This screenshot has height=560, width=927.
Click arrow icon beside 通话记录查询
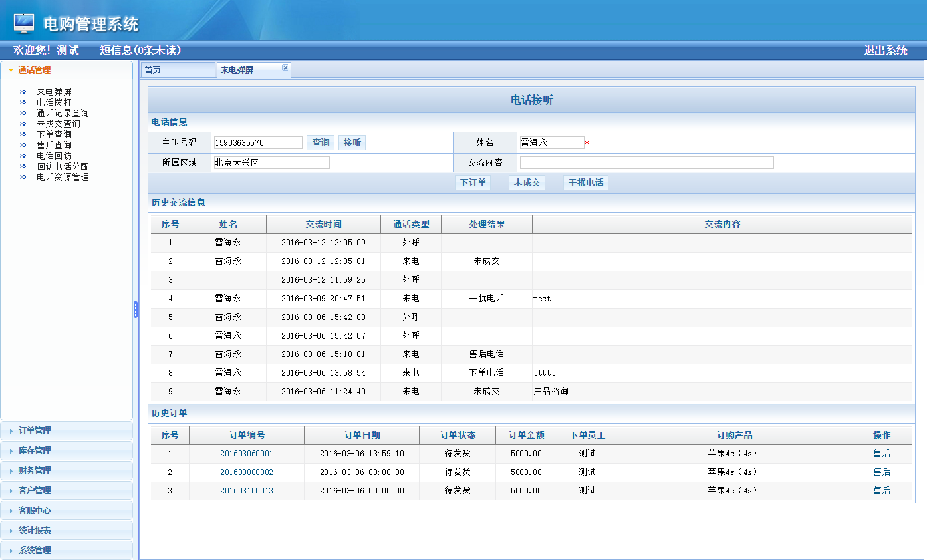pos(23,113)
